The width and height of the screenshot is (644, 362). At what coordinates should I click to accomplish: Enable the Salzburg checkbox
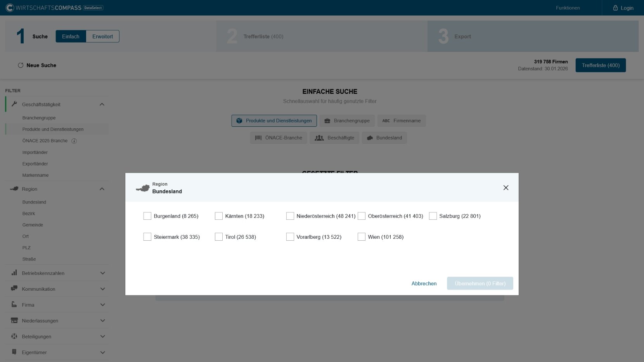pos(433,216)
